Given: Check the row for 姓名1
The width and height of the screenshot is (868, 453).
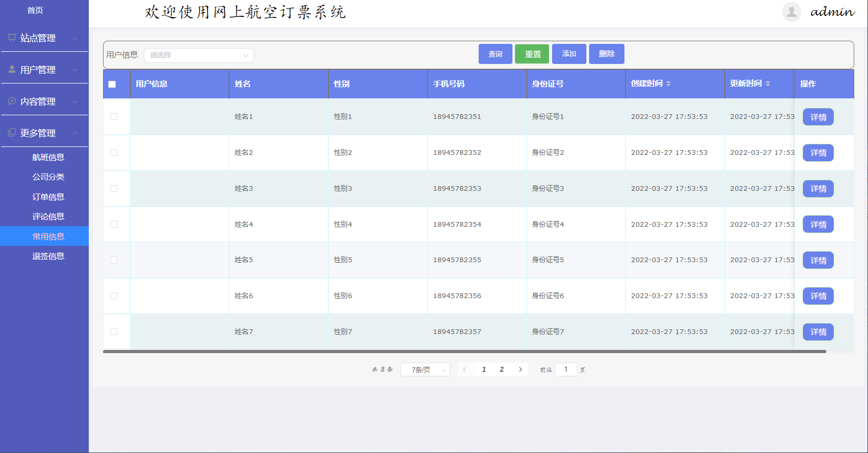Looking at the screenshot, I should pyautogui.click(x=114, y=117).
